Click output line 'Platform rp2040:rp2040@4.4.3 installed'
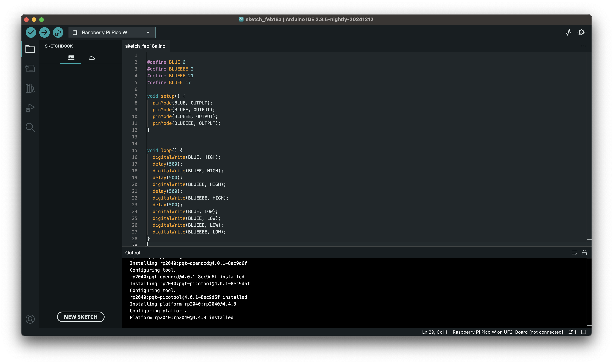The height and width of the screenshot is (364, 613). [x=181, y=317]
